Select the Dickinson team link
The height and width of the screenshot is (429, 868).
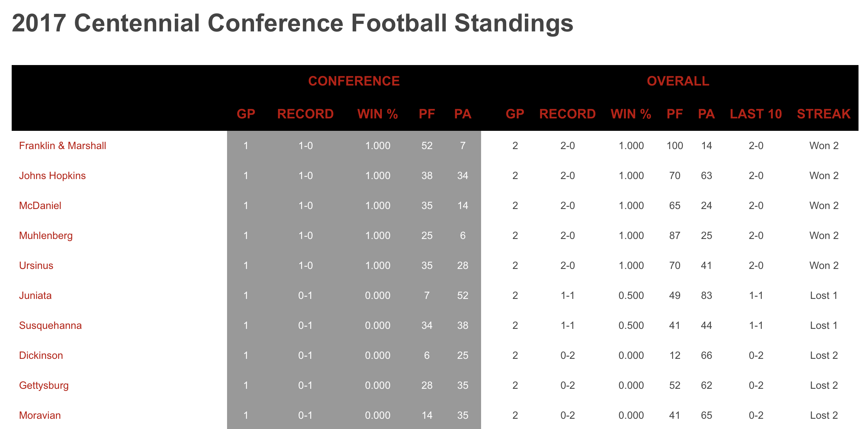click(41, 356)
